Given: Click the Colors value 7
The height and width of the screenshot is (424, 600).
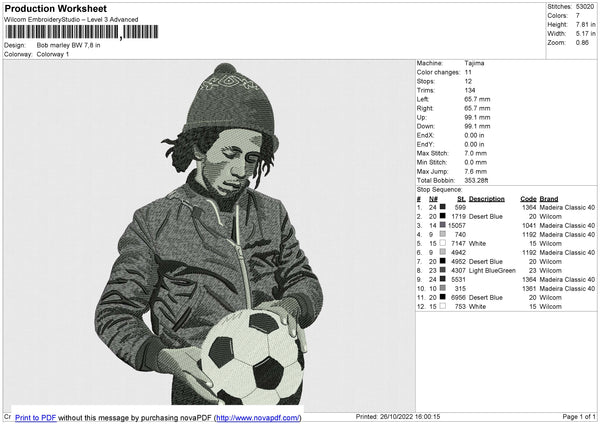Looking at the screenshot, I should click(578, 16).
